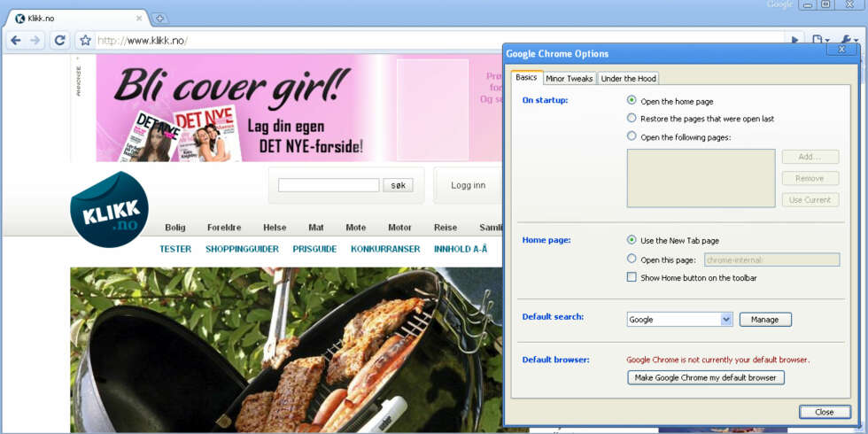Viewport: 868px width, 434px height.
Task: Select 'Open the following pages' radio
Action: tap(632, 136)
